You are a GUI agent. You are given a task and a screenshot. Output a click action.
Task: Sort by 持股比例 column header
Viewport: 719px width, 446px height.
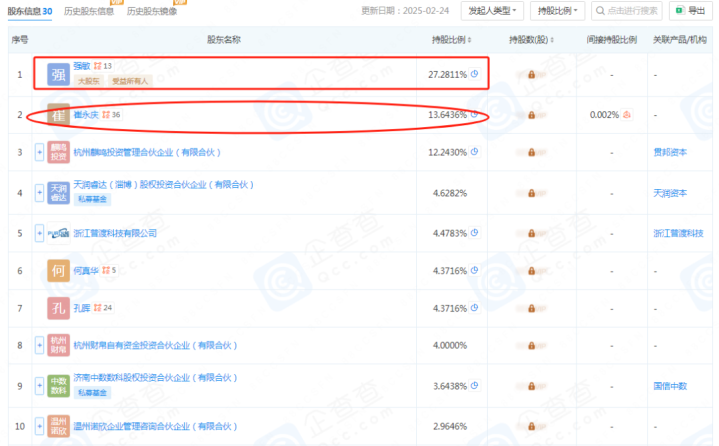452,40
